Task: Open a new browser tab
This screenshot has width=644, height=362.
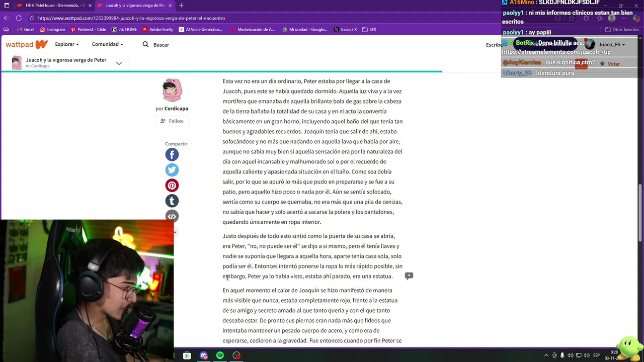Action: coord(181,6)
